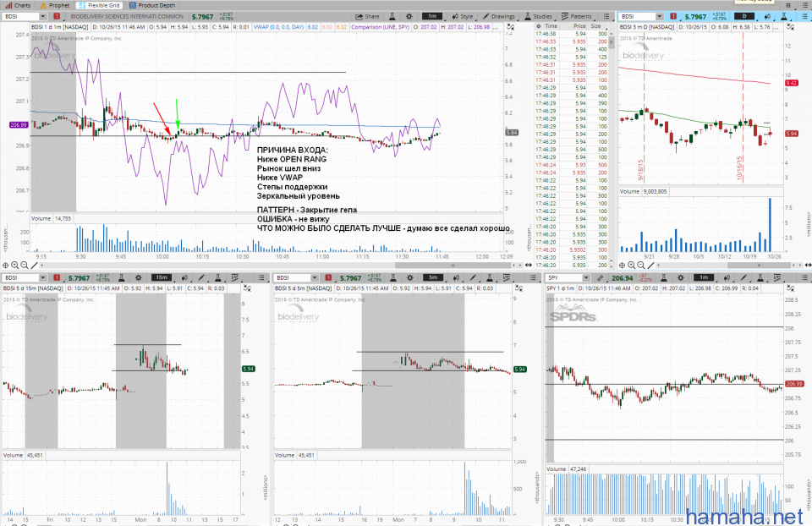812x526 pixels.
Task: Open the grid layout icon at top right
Action: [x=788, y=5]
